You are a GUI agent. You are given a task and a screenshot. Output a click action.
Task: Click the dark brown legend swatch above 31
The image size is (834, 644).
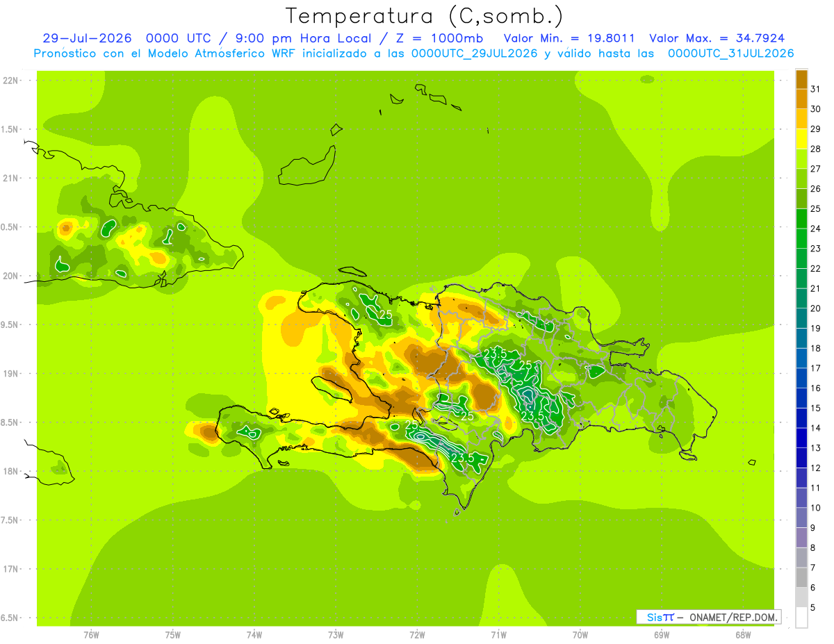[801, 79]
